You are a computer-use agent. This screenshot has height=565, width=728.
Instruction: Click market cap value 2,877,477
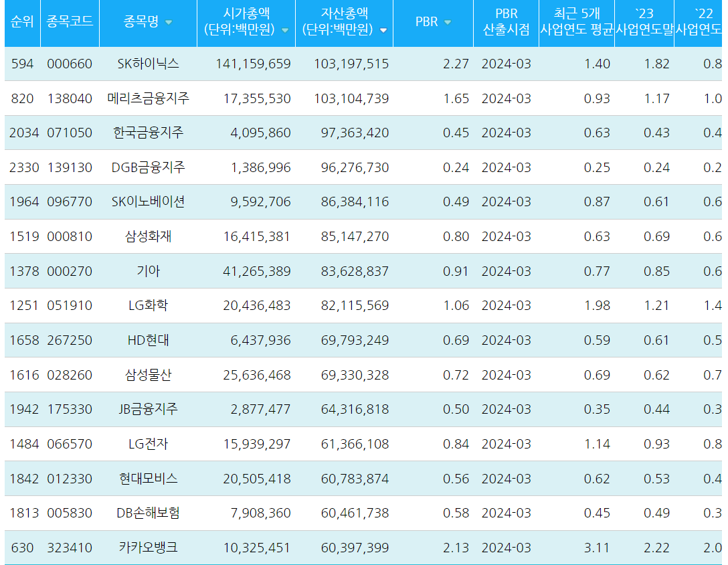[x=260, y=409]
